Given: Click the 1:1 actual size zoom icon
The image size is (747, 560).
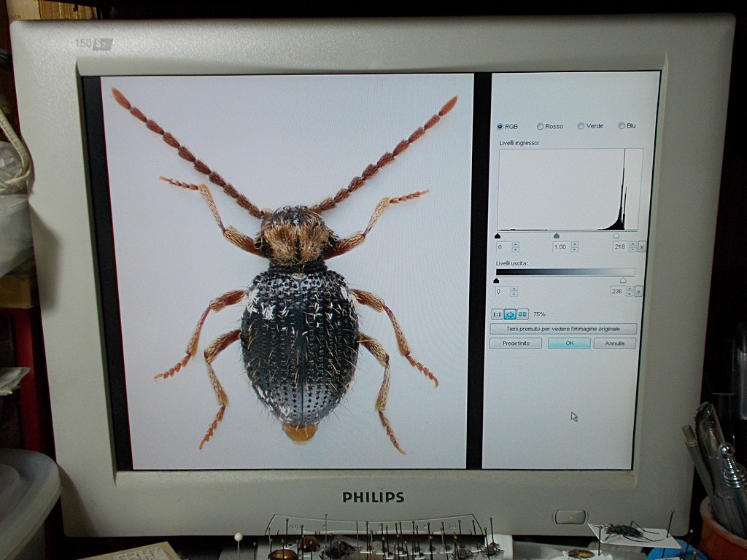Looking at the screenshot, I should (x=497, y=314).
